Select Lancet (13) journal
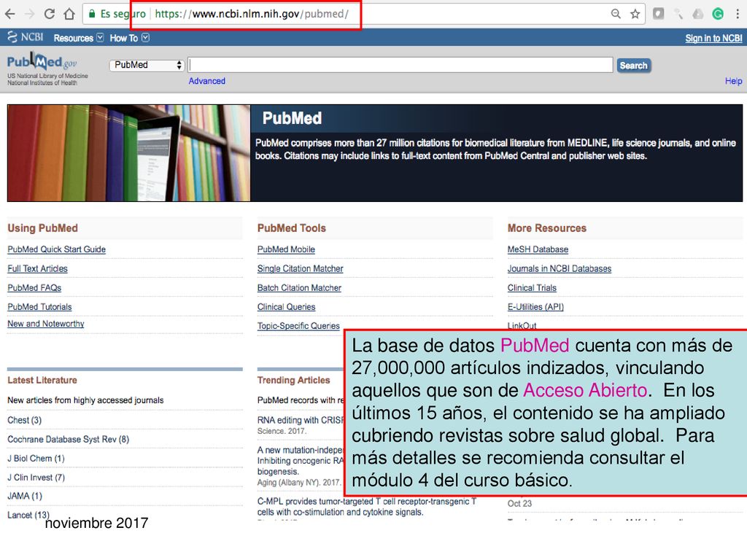The height and width of the screenshot is (560, 747). click(x=28, y=515)
